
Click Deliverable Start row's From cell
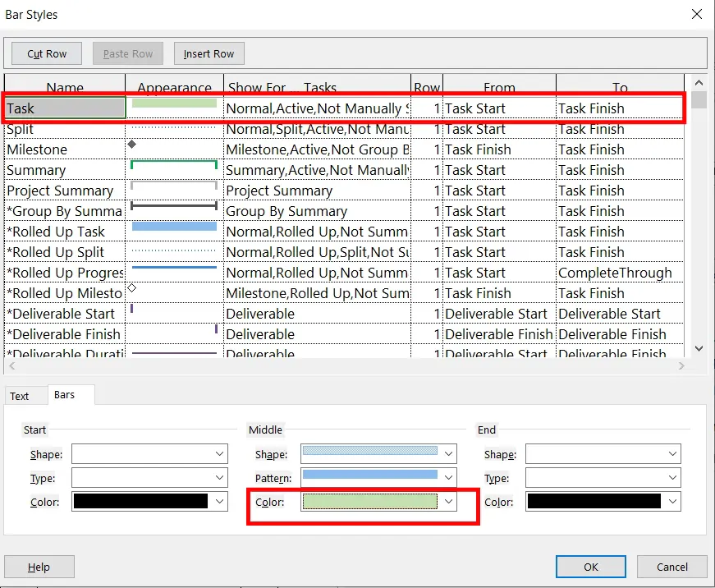[x=499, y=314]
